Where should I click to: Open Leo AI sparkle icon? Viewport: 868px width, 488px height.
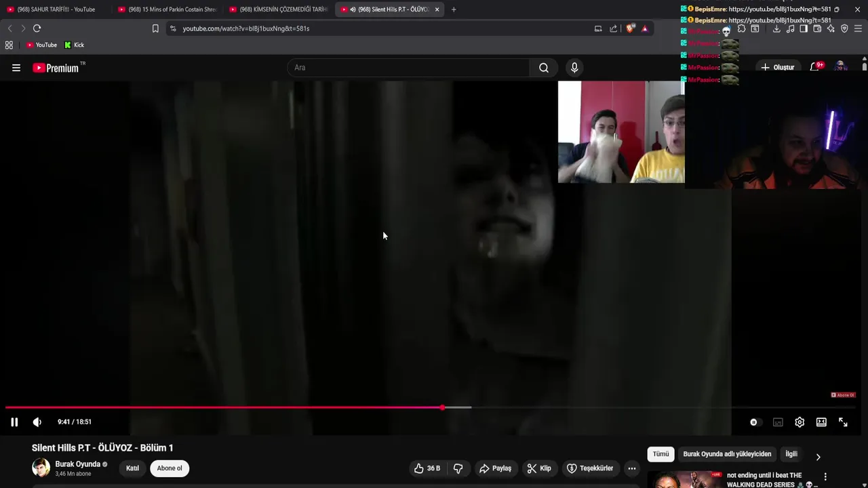[831, 28]
